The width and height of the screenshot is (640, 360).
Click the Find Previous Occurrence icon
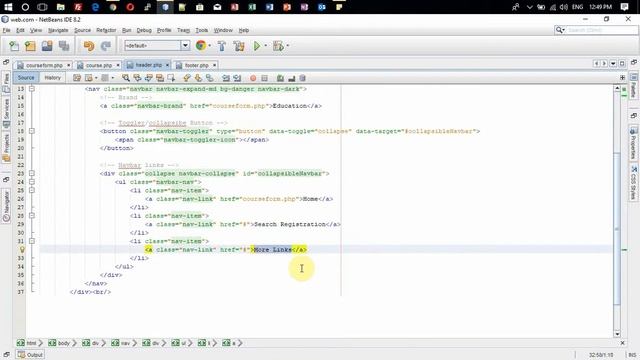click(x=137, y=78)
